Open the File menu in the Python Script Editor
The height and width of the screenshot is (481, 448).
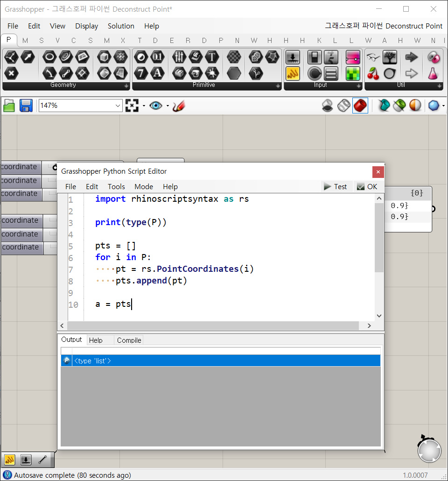[70, 186]
